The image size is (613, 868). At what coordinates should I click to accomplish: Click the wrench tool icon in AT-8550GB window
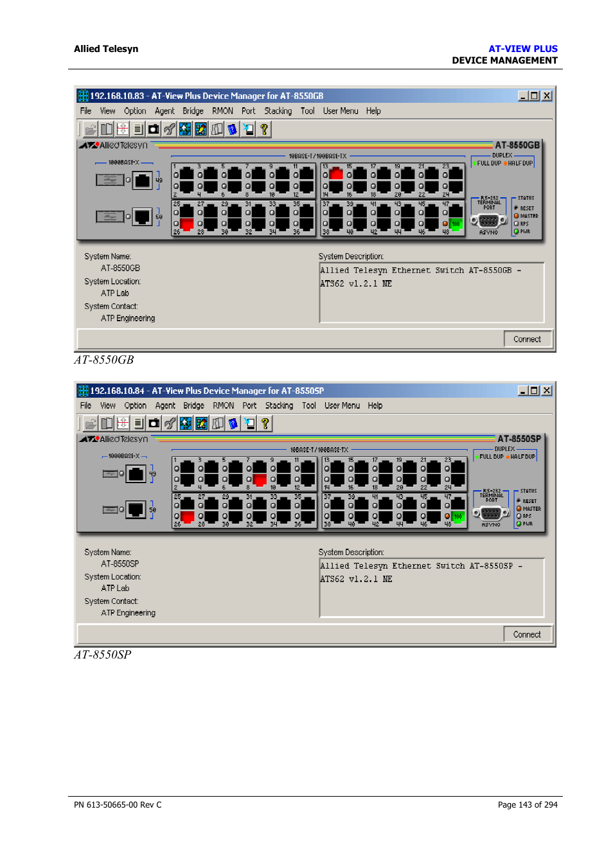click(170, 129)
